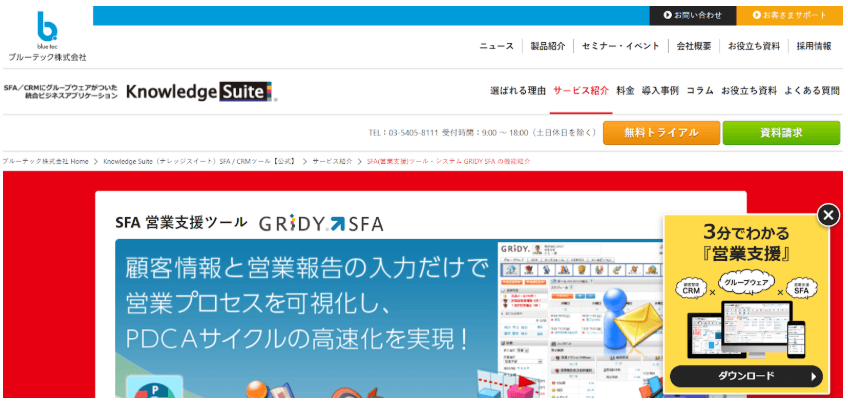Click the Knowledge Suite logo
Viewport: 848px width, 402px height.
[x=200, y=92]
